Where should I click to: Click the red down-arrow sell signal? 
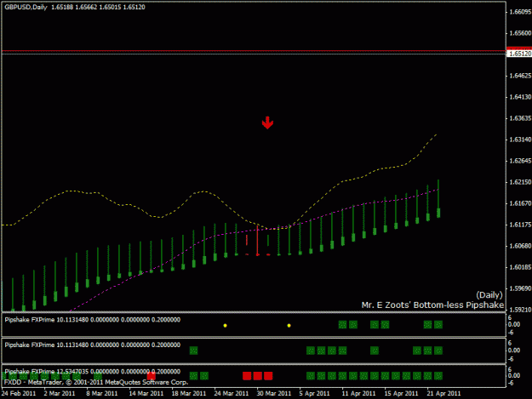[267, 123]
